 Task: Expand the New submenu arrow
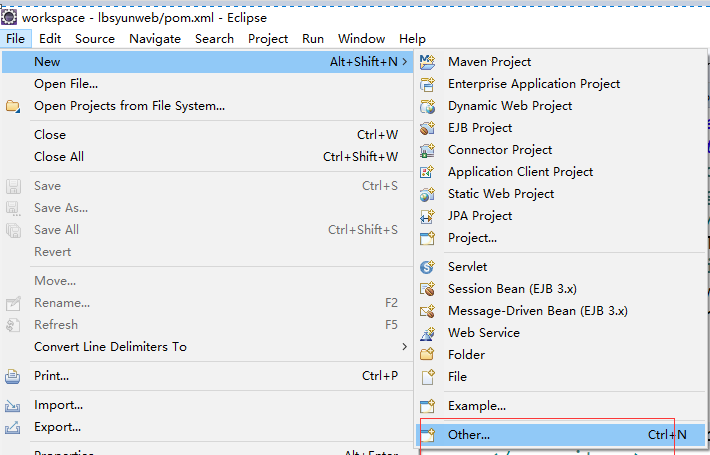405,62
